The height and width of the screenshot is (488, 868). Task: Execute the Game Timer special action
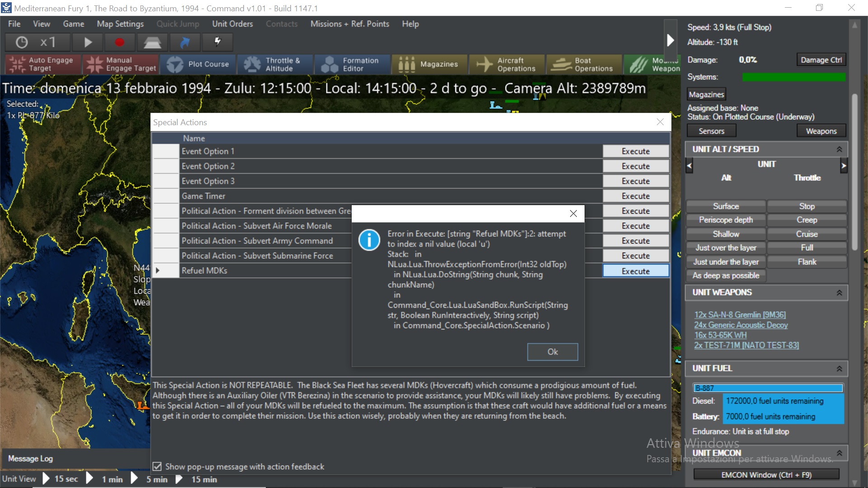(x=636, y=196)
